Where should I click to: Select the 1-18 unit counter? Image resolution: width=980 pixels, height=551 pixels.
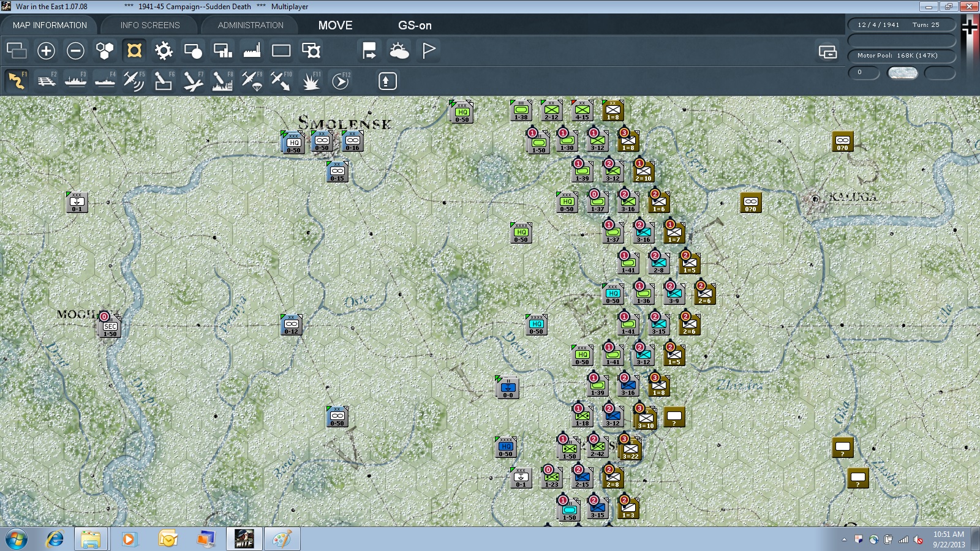[x=582, y=417]
